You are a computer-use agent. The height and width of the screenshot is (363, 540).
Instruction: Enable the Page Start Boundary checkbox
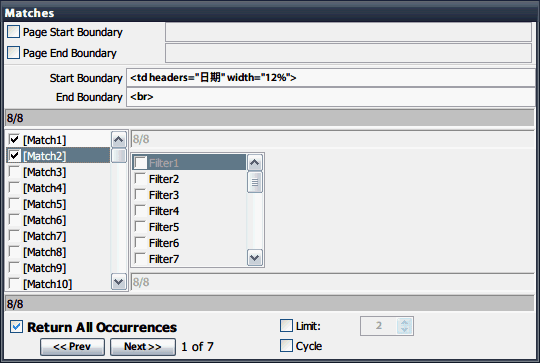pyautogui.click(x=14, y=32)
